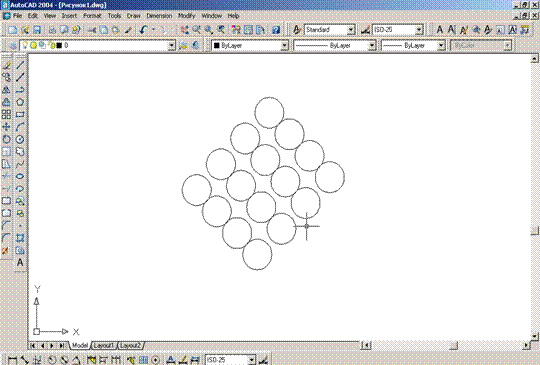Select the Line draw tool
540x365 pixels.
(x=20, y=65)
